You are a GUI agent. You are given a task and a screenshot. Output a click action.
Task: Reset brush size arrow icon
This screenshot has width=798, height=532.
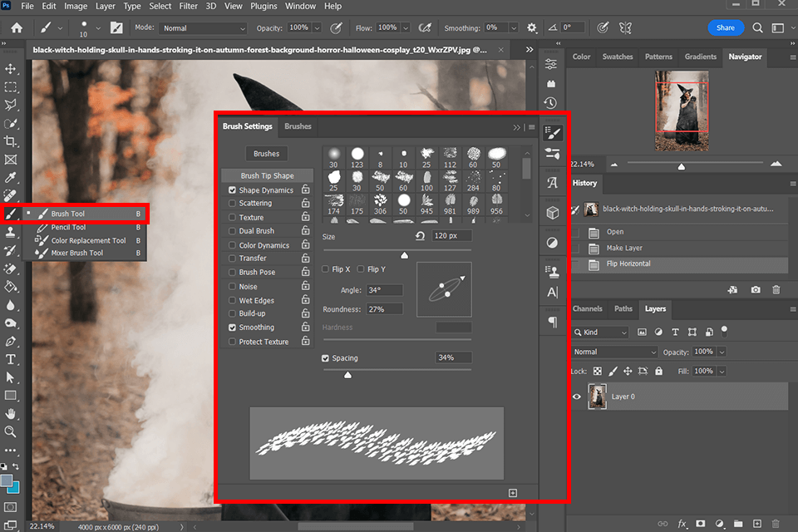point(420,236)
